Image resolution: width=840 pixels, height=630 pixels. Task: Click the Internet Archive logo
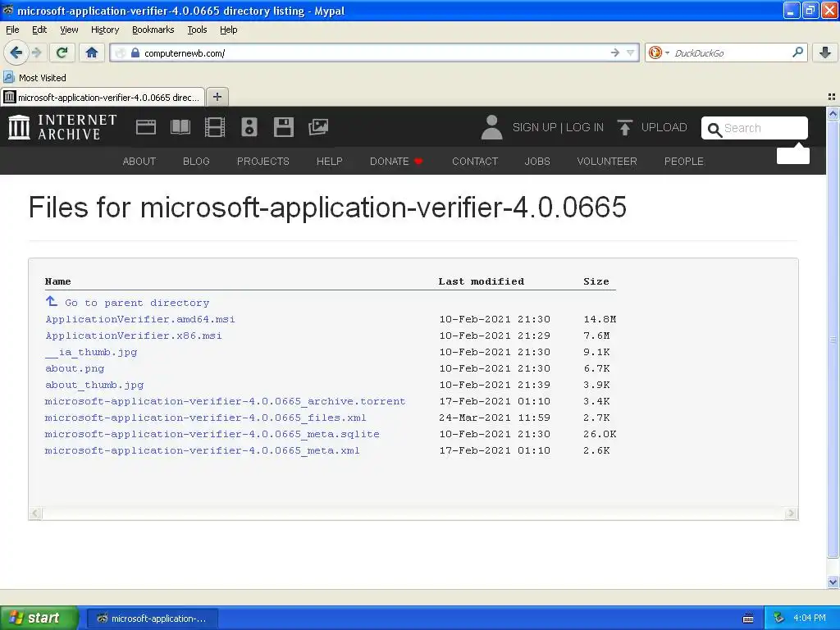pos(62,127)
